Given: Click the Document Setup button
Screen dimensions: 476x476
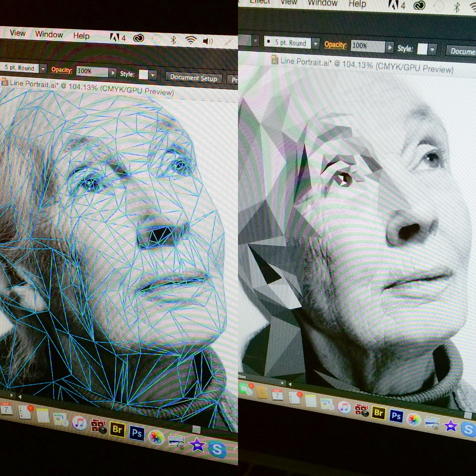Looking at the screenshot, I should [193, 78].
